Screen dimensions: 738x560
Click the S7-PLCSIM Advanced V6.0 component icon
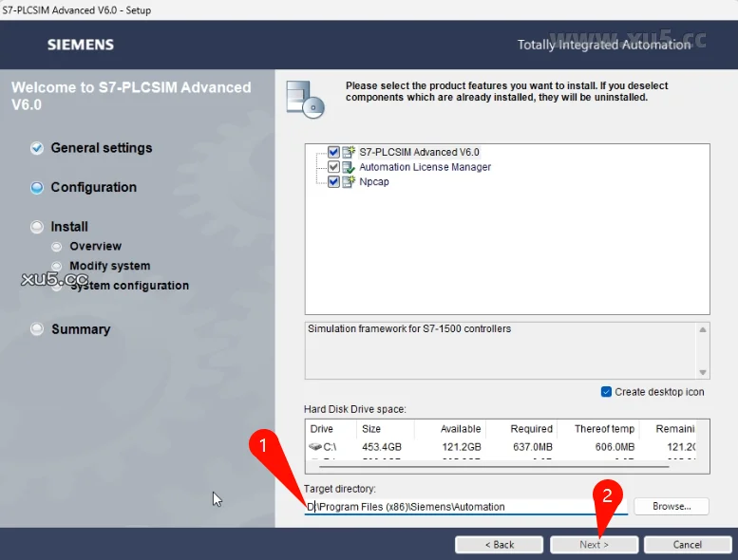(349, 152)
